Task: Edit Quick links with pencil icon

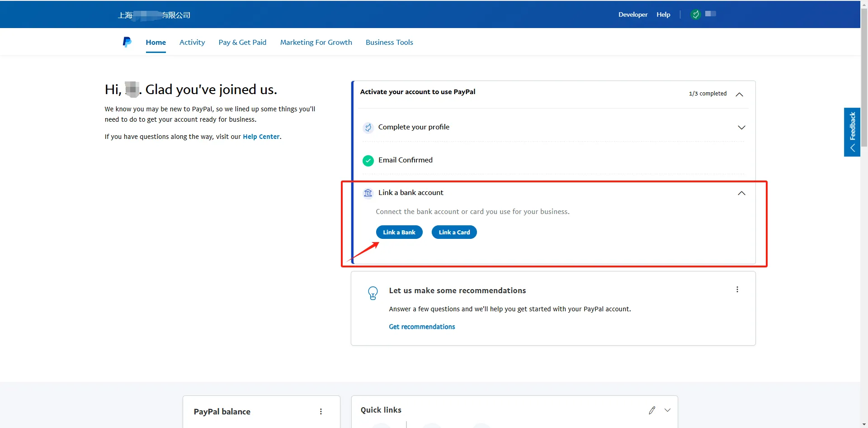Action: (652, 410)
